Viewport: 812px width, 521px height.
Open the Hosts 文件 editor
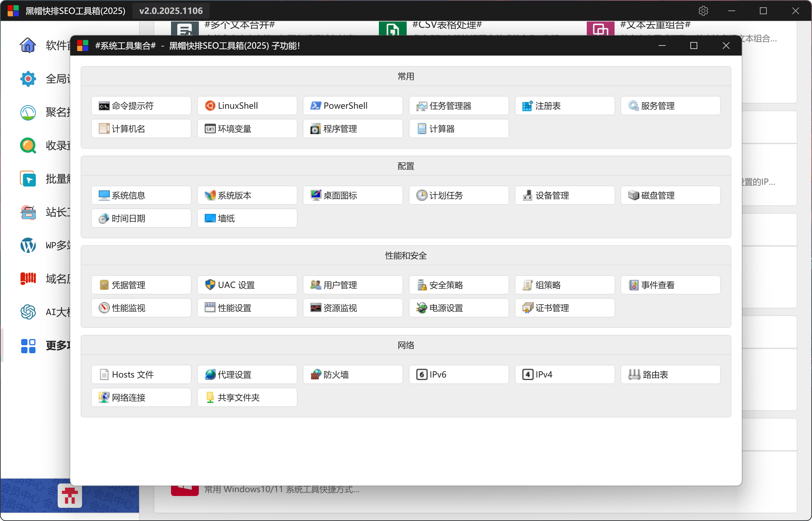(x=141, y=374)
